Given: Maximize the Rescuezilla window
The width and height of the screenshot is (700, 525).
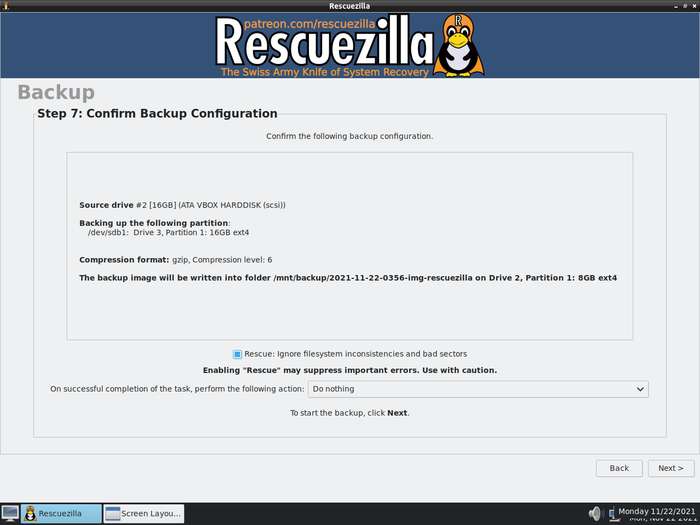Looking at the screenshot, I should (685, 6).
